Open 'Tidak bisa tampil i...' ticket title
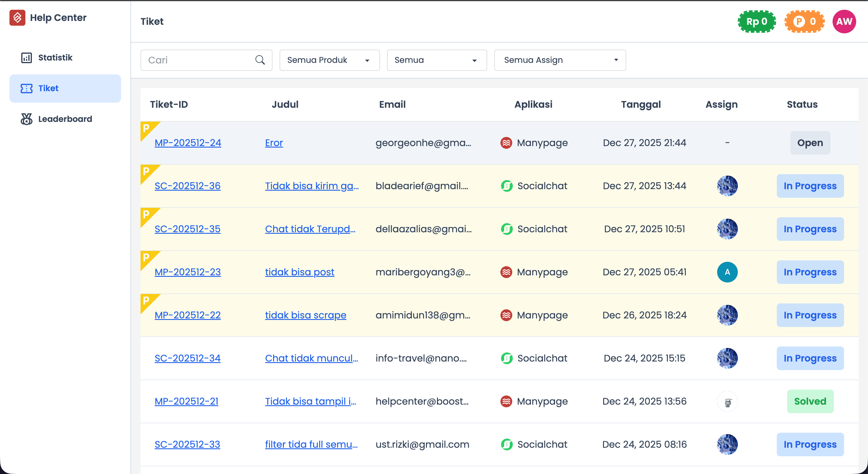This screenshot has width=868, height=474. 310,402
